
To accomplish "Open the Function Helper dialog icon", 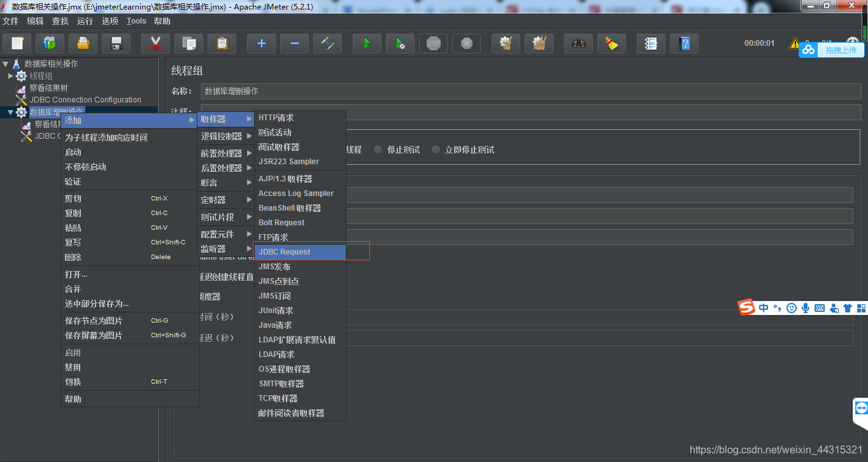I will coord(651,43).
